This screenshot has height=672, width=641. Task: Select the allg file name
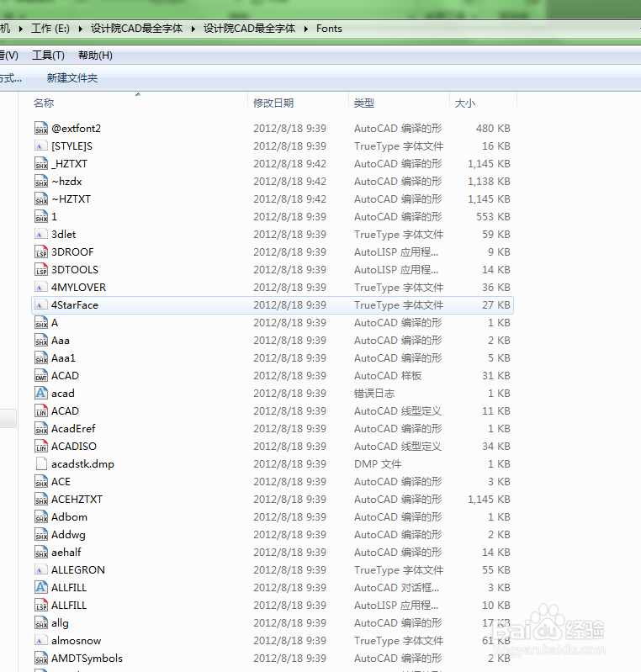pyautogui.click(x=60, y=623)
